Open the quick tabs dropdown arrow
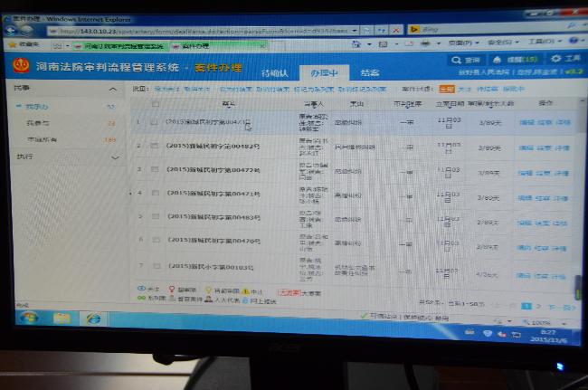This screenshot has height=390, width=588. (68, 46)
